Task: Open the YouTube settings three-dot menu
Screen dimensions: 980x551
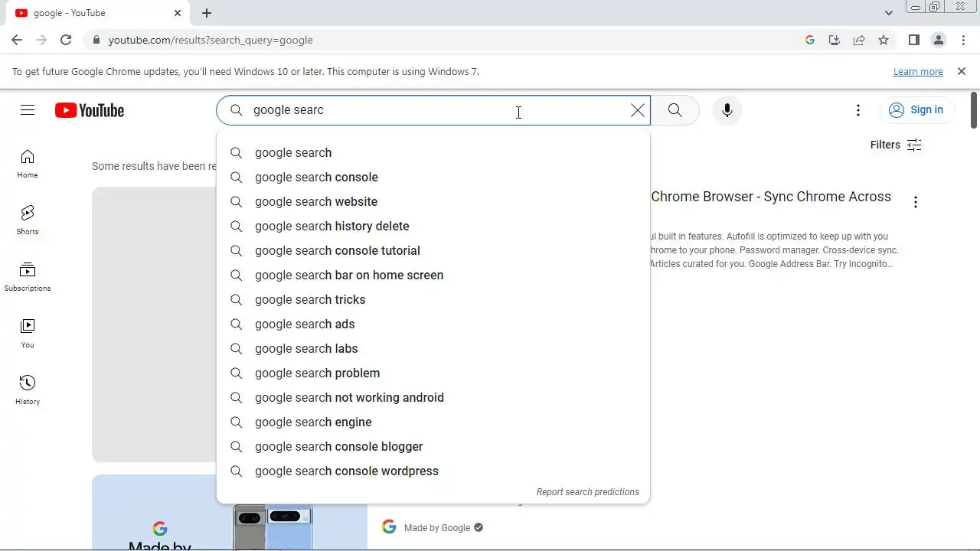Action: click(858, 110)
